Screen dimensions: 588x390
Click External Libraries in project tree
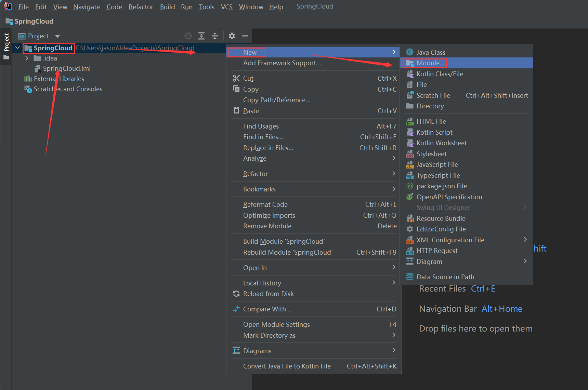59,79
